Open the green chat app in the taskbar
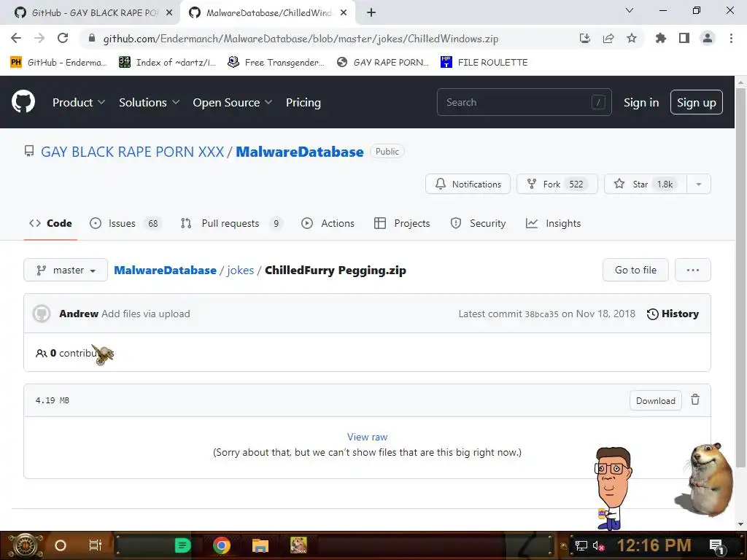Viewport: 747px width, 560px height. (x=182, y=545)
